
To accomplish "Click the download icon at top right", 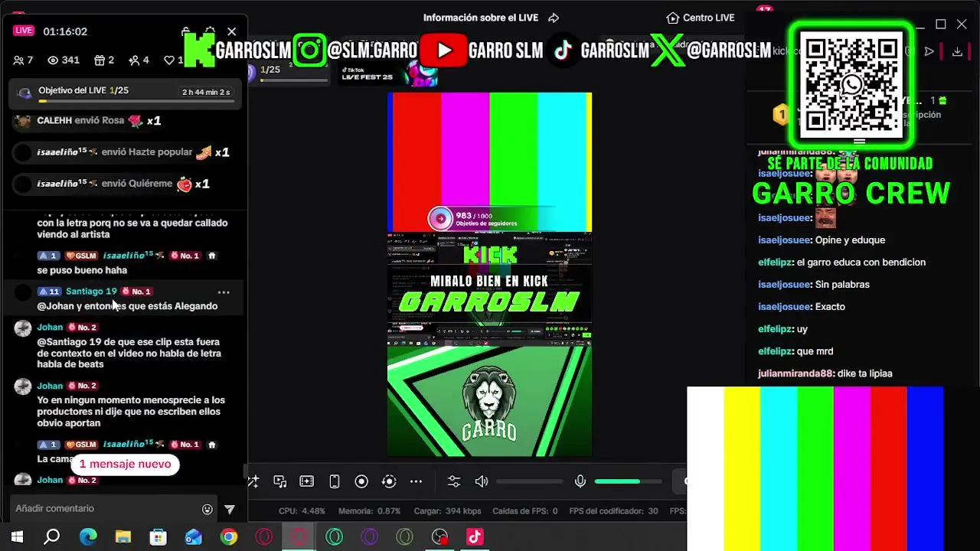I will (x=957, y=51).
